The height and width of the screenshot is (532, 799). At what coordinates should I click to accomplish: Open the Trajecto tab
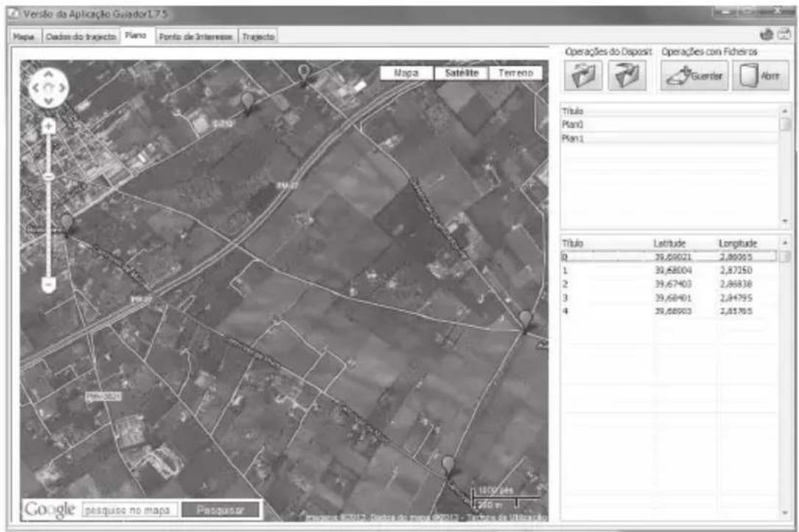258,36
